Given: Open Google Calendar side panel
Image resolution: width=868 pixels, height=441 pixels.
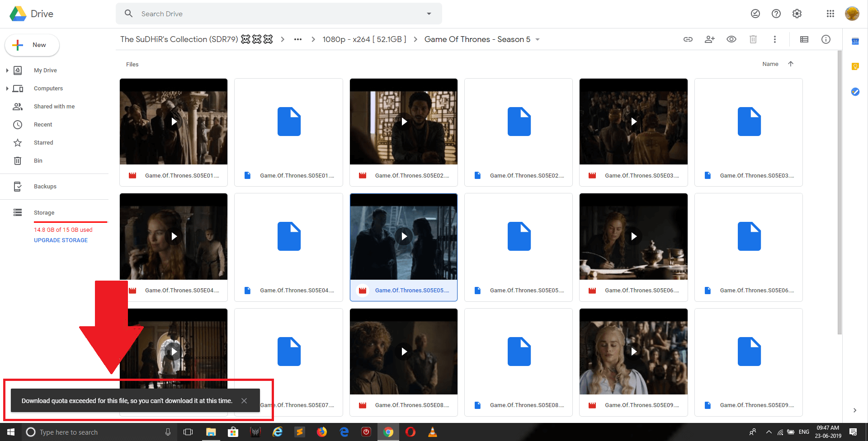Looking at the screenshot, I should (x=855, y=42).
